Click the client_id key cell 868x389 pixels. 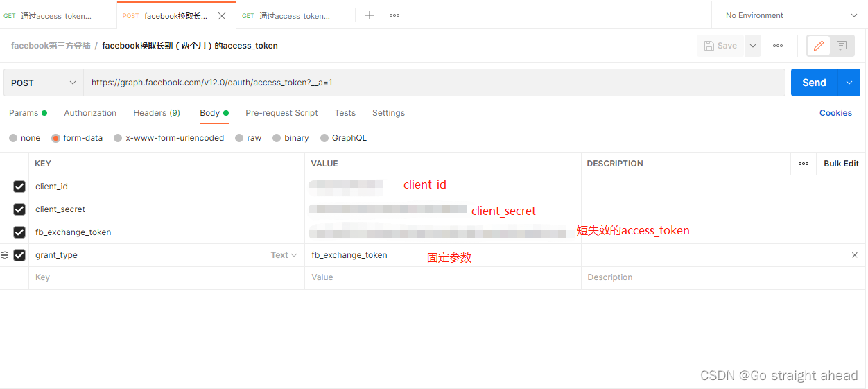coord(166,187)
